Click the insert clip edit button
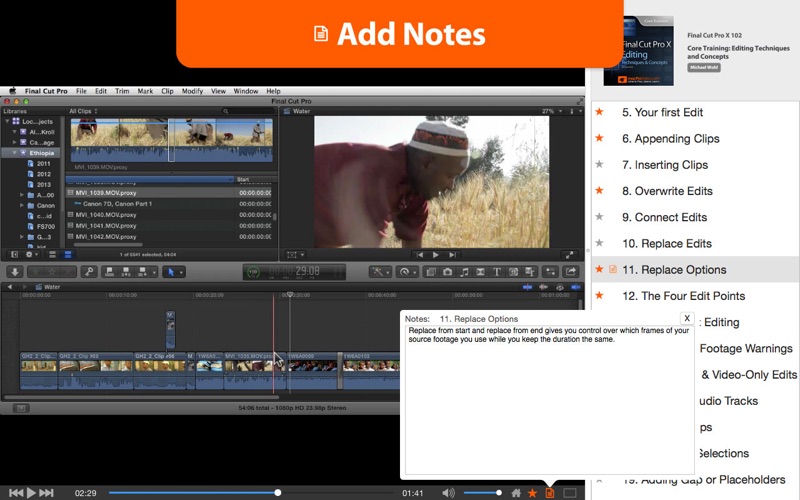Screen dimensions: 800x500 coord(126,272)
